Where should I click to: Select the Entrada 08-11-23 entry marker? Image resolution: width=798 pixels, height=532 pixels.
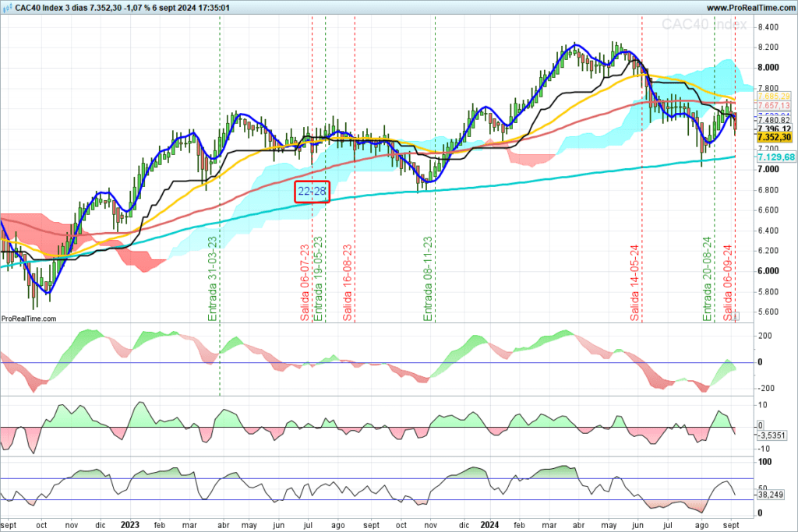(x=428, y=279)
